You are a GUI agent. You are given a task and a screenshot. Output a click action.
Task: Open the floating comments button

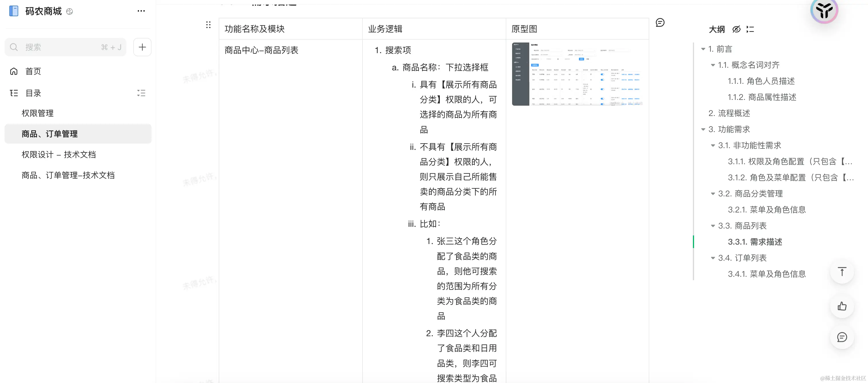pyautogui.click(x=842, y=337)
